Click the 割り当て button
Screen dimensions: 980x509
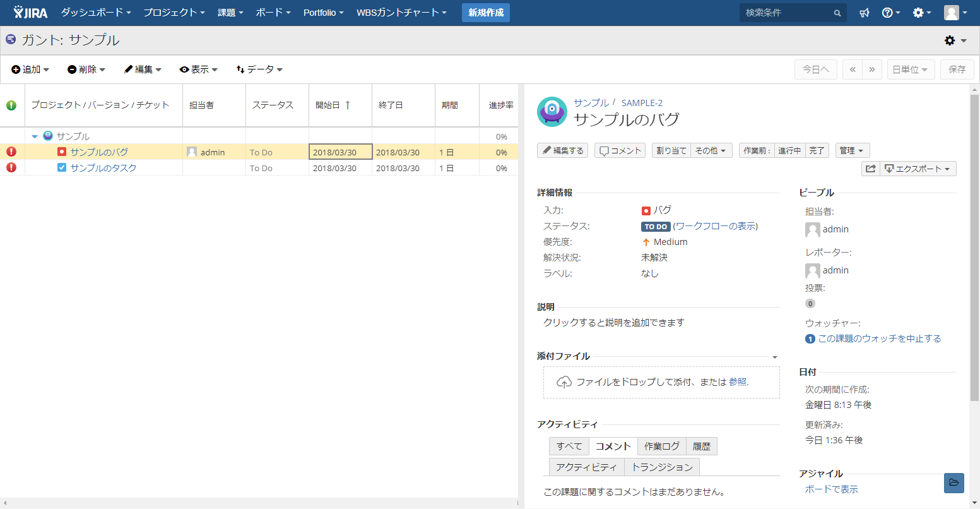pyautogui.click(x=671, y=150)
